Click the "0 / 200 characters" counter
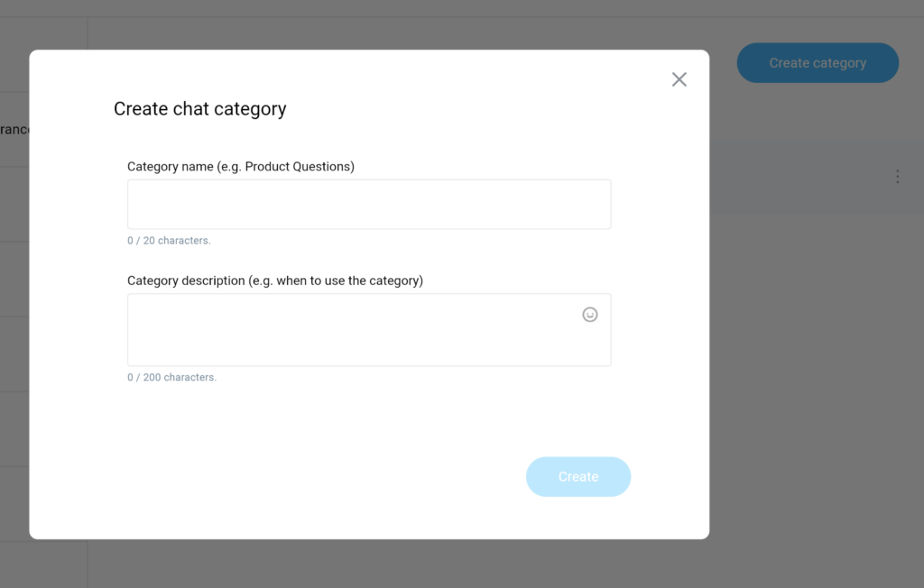Image resolution: width=924 pixels, height=588 pixels. tap(171, 377)
